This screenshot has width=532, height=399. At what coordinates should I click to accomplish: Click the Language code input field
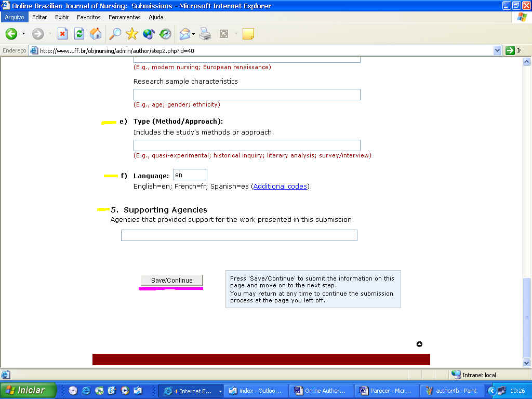coord(190,175)
